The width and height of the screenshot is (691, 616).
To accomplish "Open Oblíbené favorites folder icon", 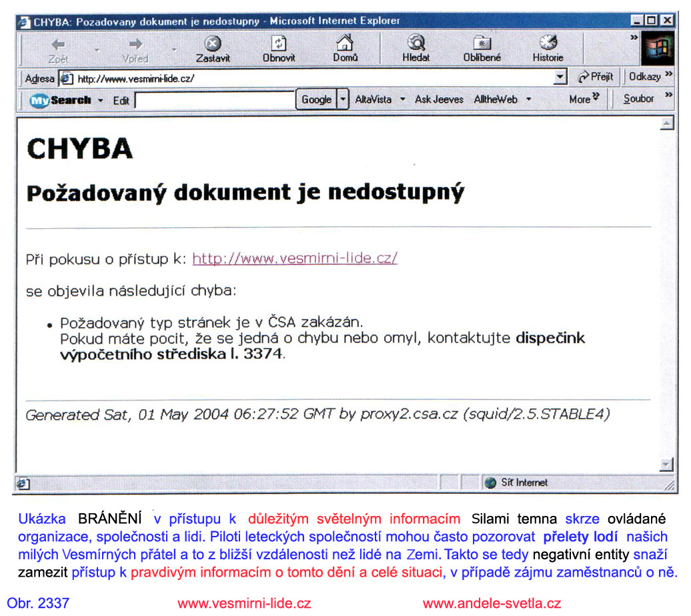I will coord(482,44).
